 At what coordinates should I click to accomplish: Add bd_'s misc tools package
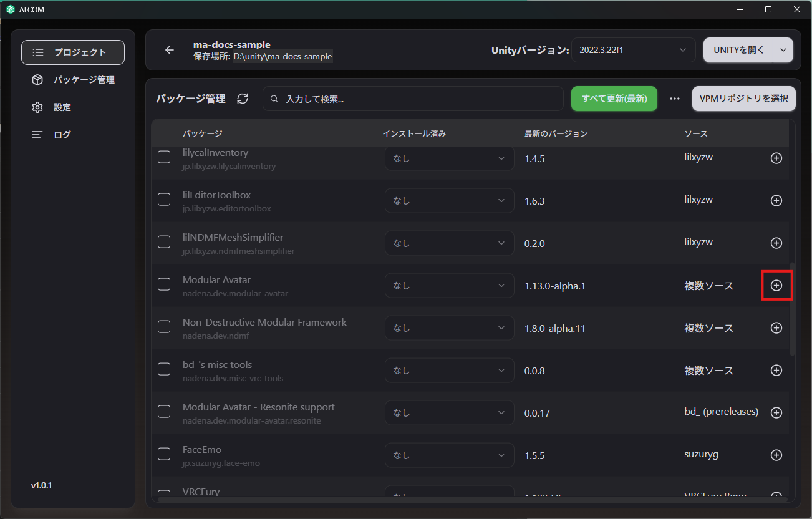click(776, 370)
